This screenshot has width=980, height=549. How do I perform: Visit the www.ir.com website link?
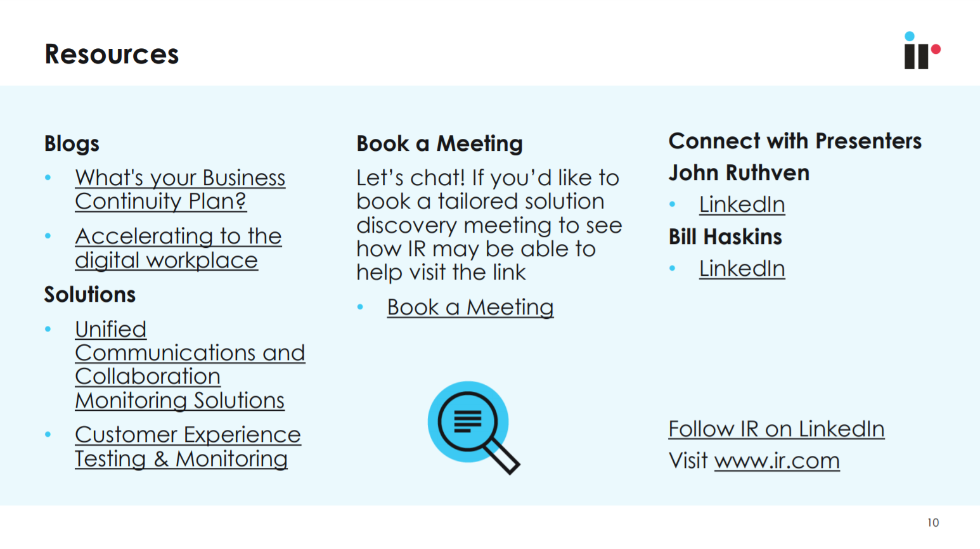pyautogui.click(x=777, y=461)
